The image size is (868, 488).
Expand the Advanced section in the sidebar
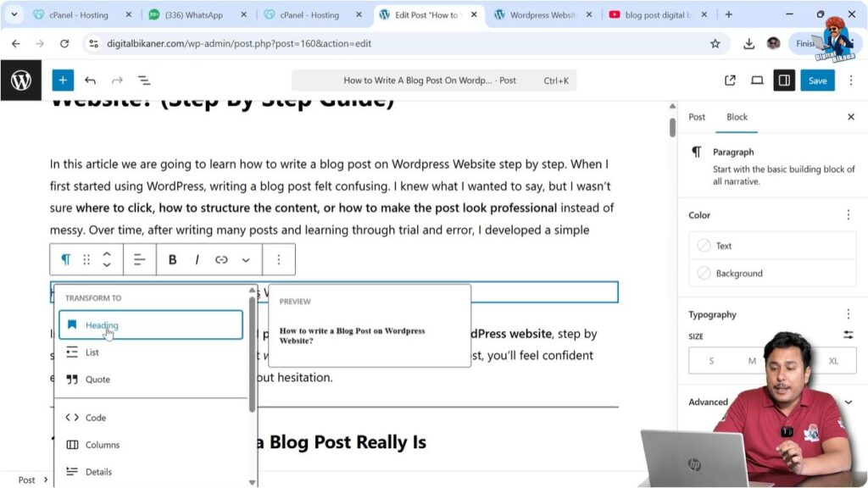[x=708, y=402]
